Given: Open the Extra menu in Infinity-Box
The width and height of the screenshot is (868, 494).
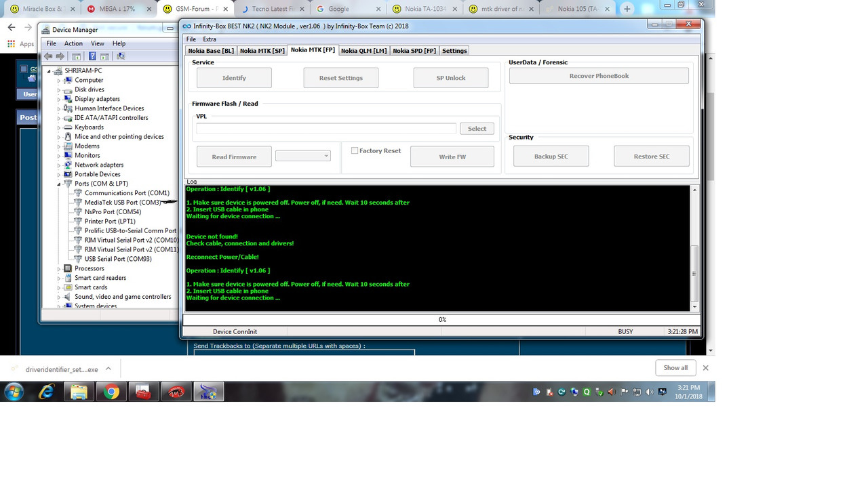Looking at the screenshot, I should (x=210, y=39).
